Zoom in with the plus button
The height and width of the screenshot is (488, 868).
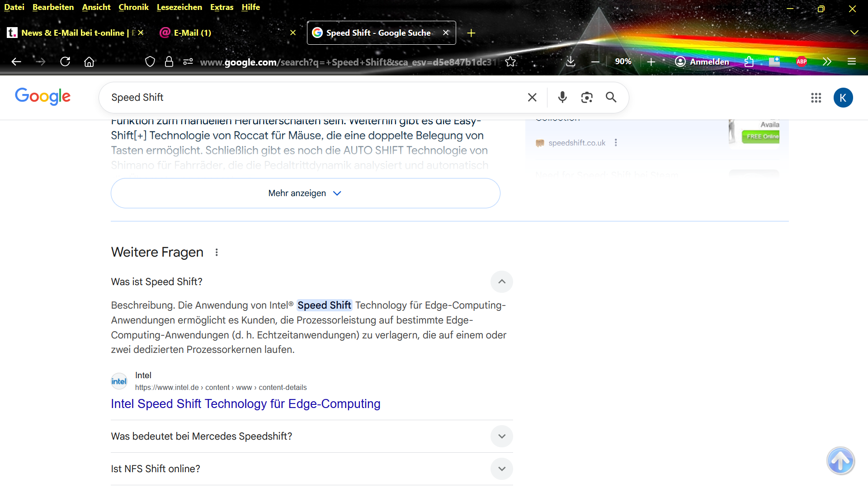tap(651, 62)
